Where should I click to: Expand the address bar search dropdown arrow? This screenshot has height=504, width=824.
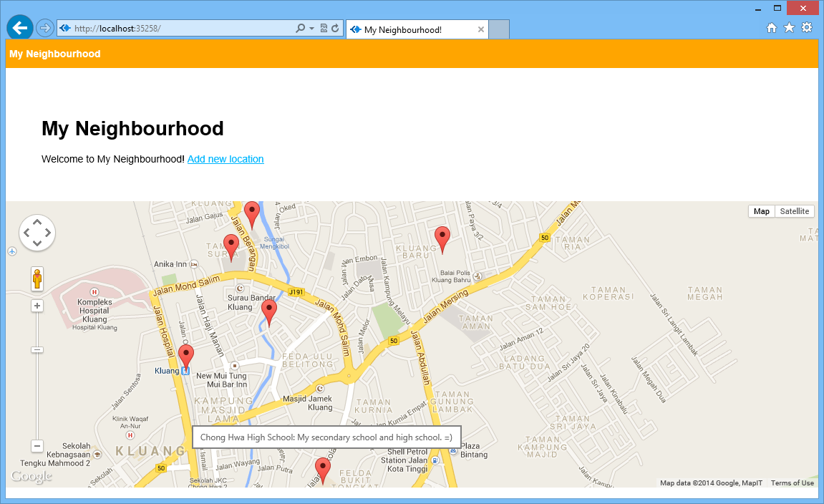tap(311, 29)
